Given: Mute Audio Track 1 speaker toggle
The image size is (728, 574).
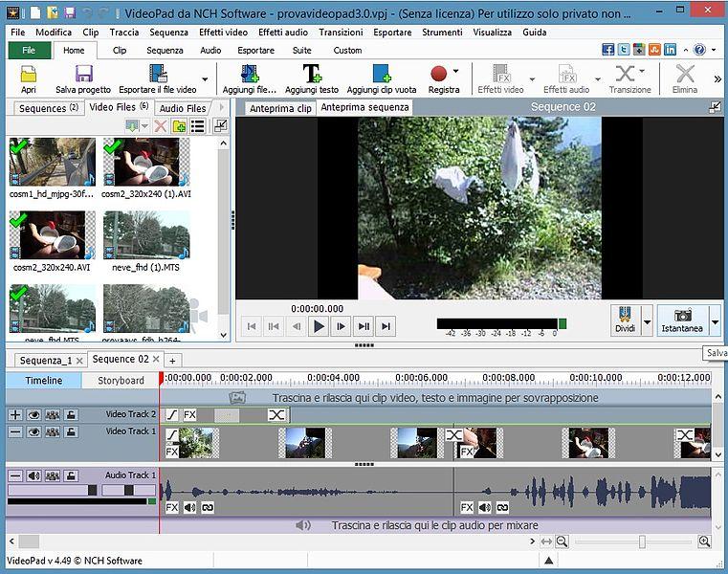Looking at the screenshot, I should tap(33, 475).
